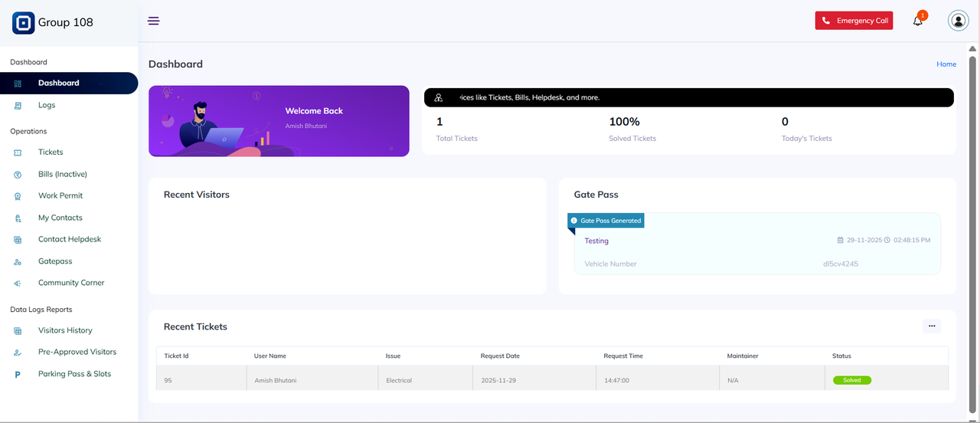Click the Logs sidebar icon
This screenshot has height=423, width=980.
tap(18, 106)
